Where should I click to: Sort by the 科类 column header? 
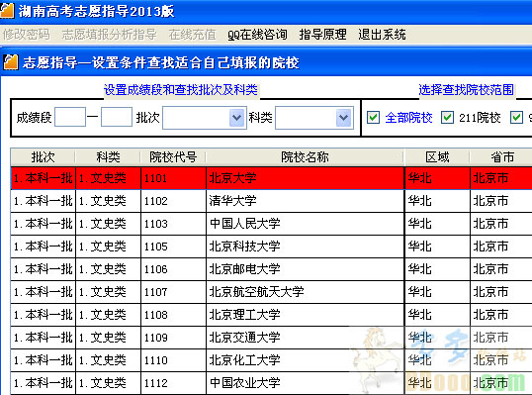pyautogui.click(x=108, y=157)
